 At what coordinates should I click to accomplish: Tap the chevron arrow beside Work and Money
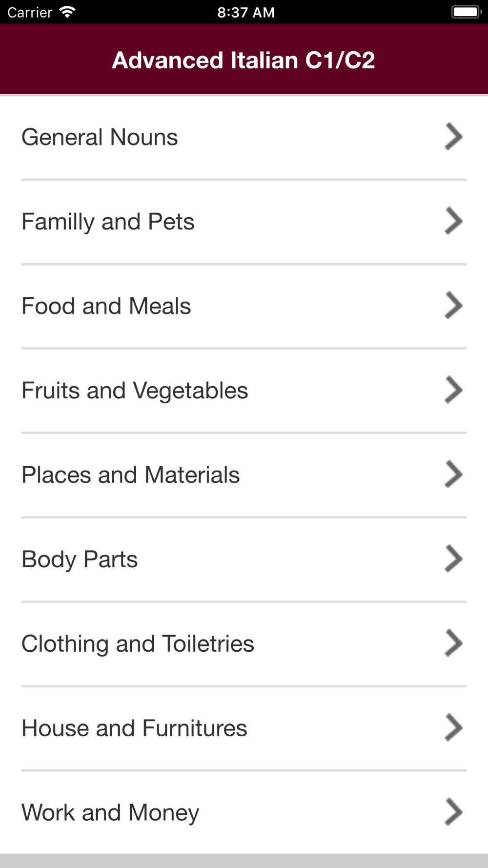tap(453, 812)
